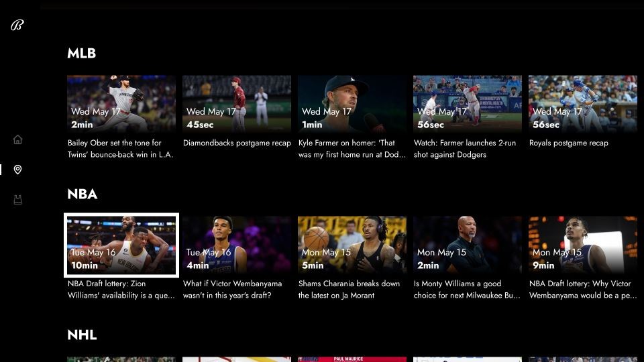644x362 pixels.
Task: Open the NHL thumbnail showing Paul Maurice
Action: pyautogui.click(x=352, y=359)
